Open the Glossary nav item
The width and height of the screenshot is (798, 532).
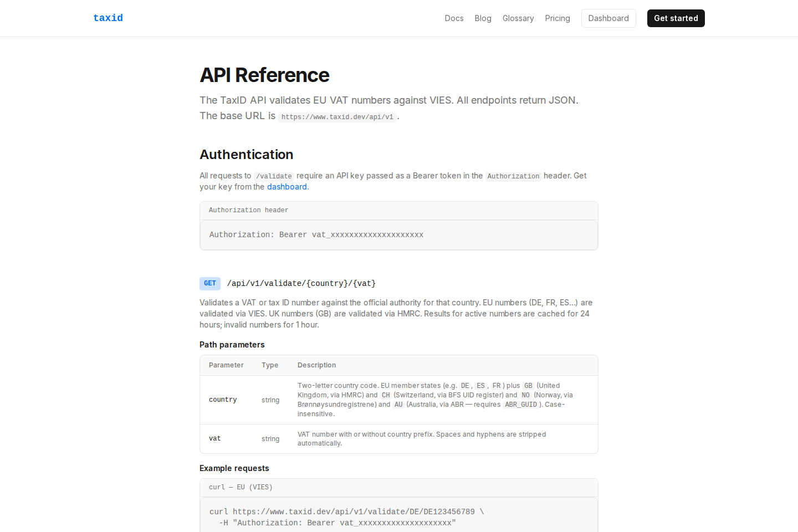tap(518, 18)
